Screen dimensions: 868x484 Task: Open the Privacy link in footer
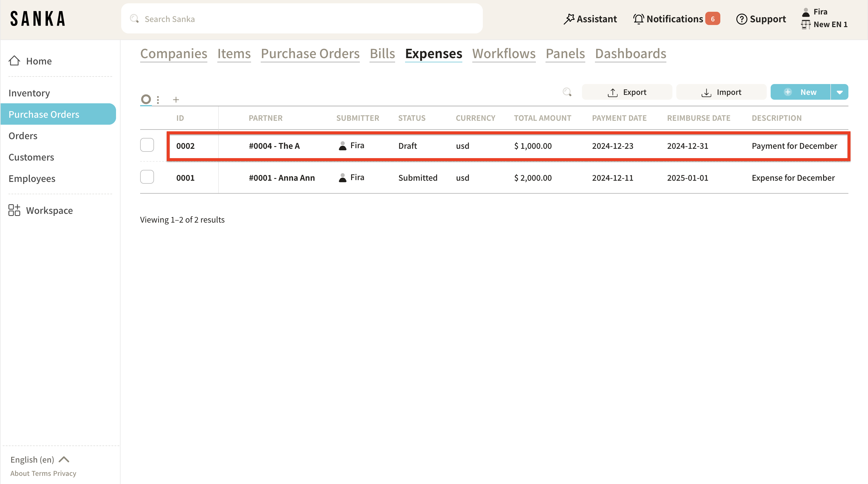point(64,473)
